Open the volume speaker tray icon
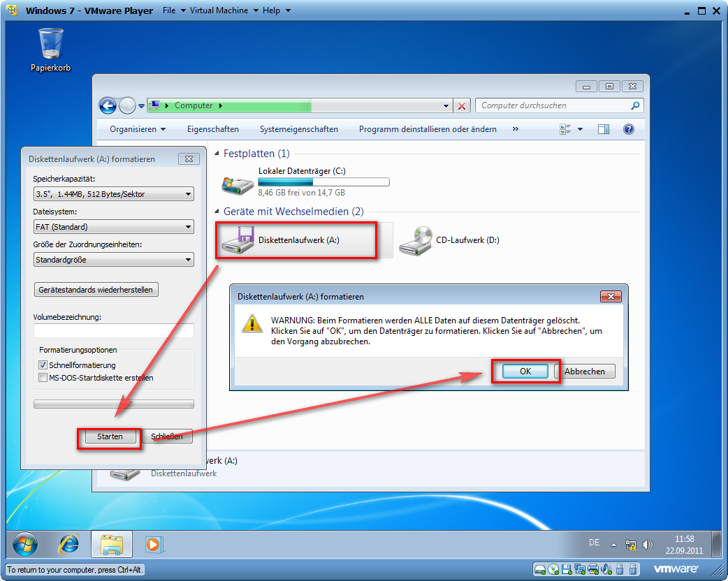This screenshot has height=581, width=728. pyautogui.click(x=647, y=545)
